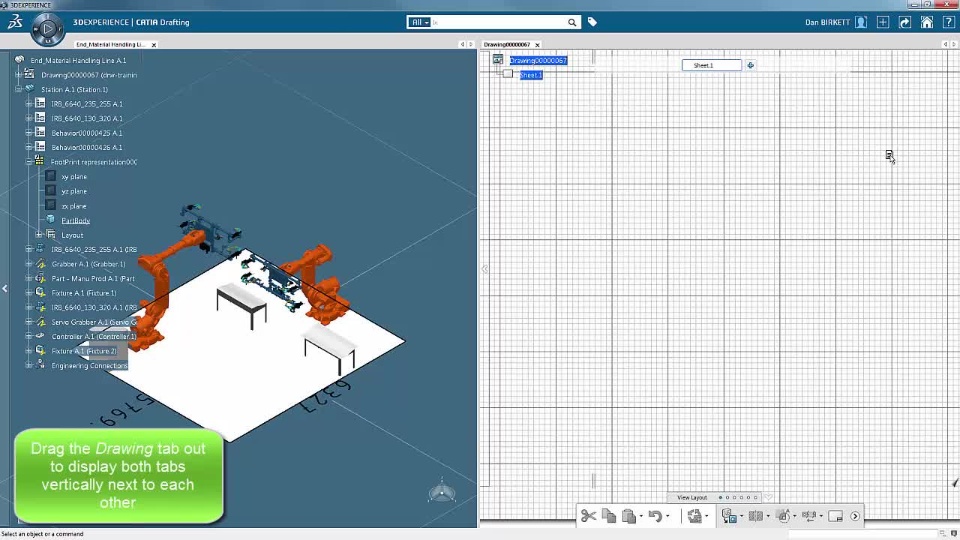Open the Help question mark icon
The image size is (960, 540).
[948, 22]
